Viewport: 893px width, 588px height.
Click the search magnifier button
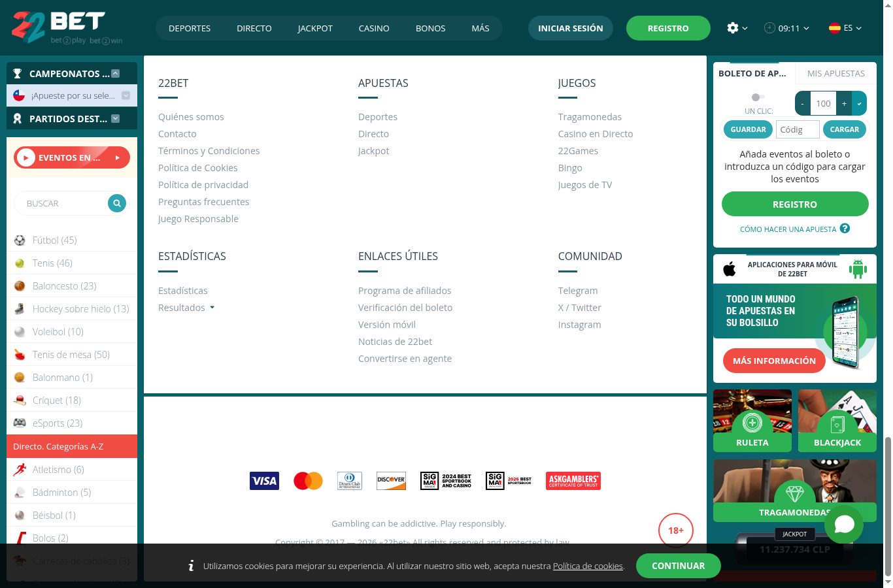tap(117, 203)
